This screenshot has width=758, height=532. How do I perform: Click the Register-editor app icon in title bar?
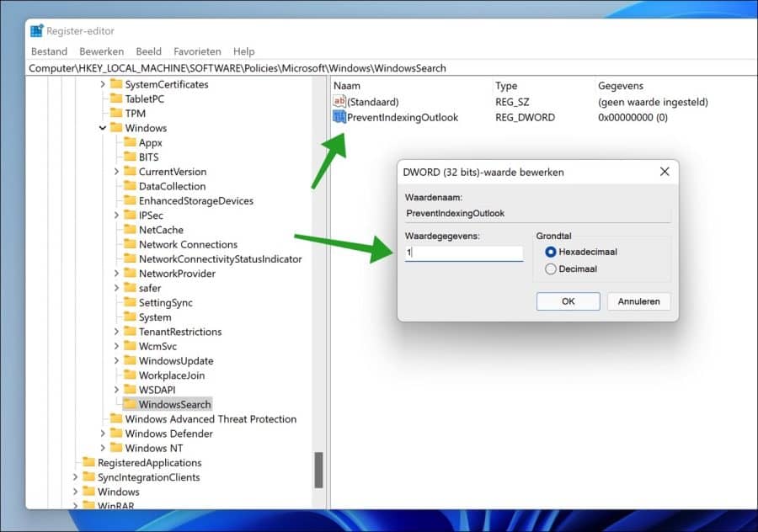(37, 31)
